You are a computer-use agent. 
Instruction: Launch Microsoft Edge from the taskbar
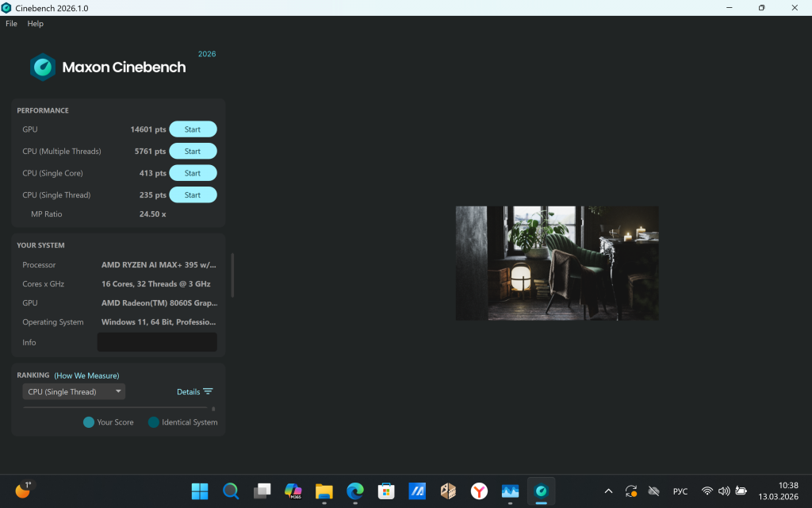click(354, 491)
